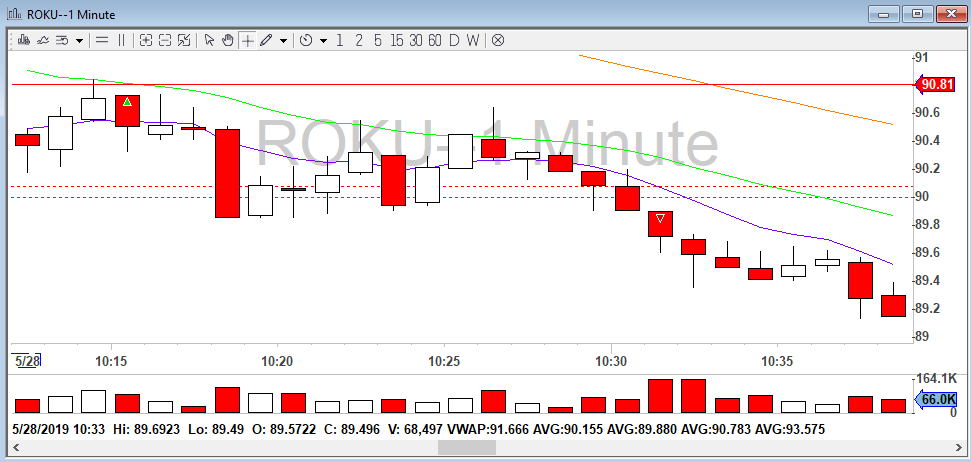Open the drawing tools dropdown arrow
Screen dimensions: 971x462
click(x=284, y=41)
